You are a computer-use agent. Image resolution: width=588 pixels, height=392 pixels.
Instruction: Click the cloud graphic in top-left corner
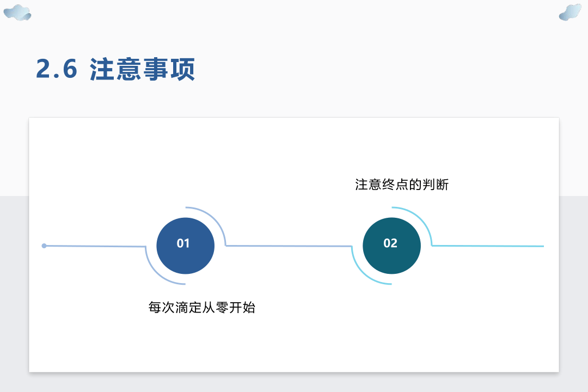(17, 13)
